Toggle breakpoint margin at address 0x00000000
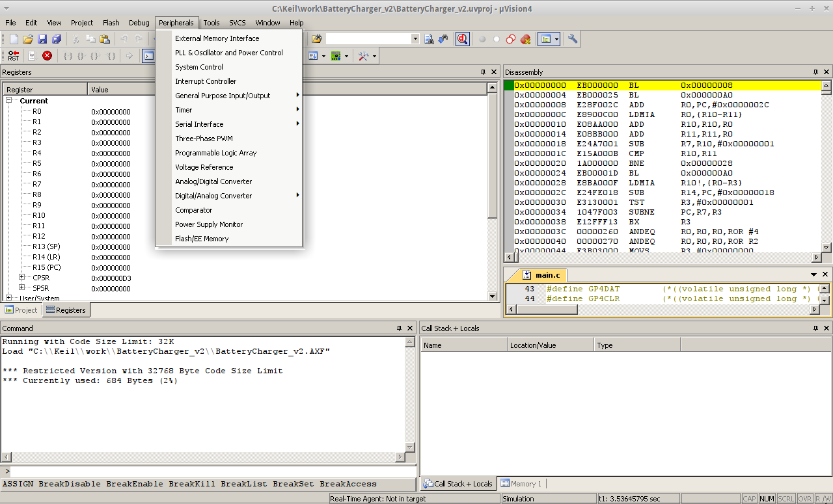The width and height of the screenshot is (833, 504). tap(509, 85)
